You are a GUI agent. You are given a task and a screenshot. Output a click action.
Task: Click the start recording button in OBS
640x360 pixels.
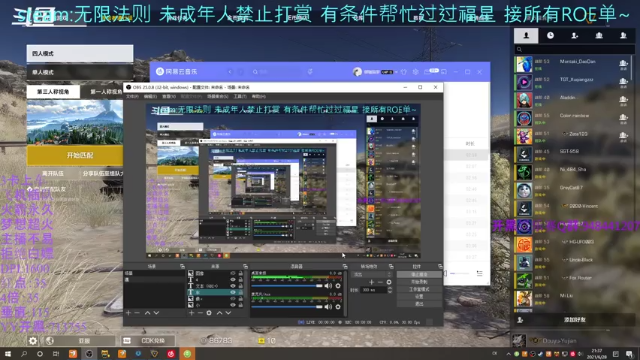[419, 282]
